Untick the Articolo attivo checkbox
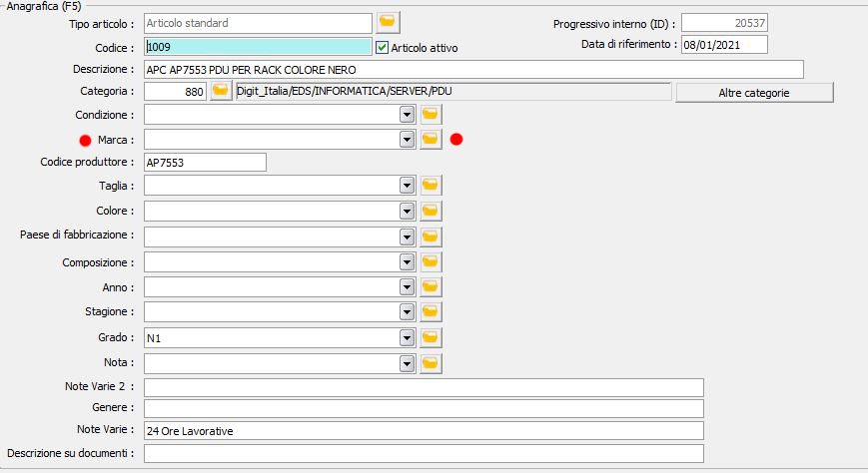The width and height of the screenshot is (868, 473). coord(382,48)
